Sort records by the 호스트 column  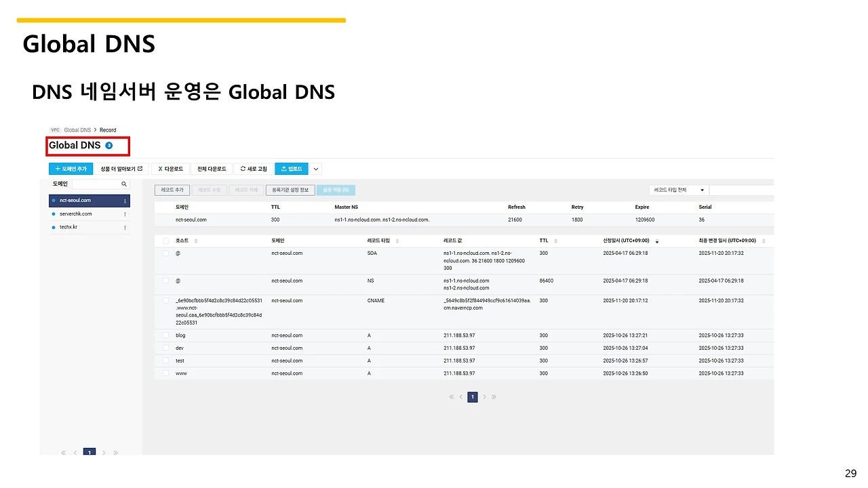pos(196,241)
